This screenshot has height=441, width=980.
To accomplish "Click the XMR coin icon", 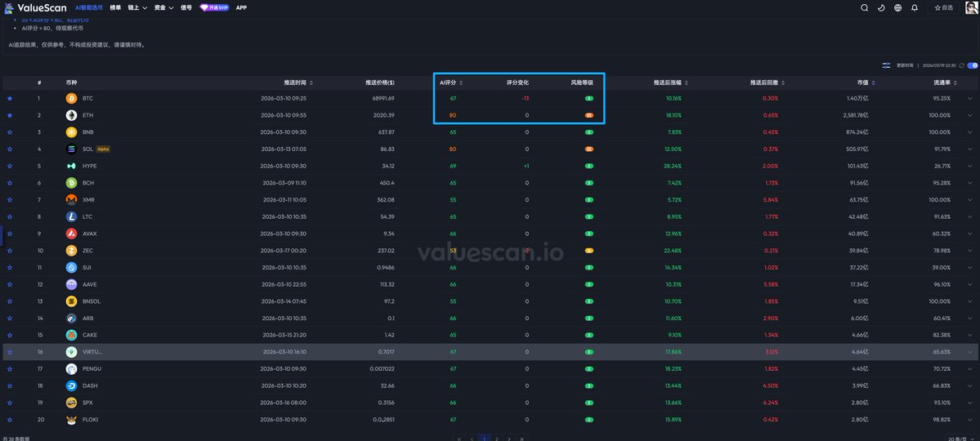I will (71, 199).
